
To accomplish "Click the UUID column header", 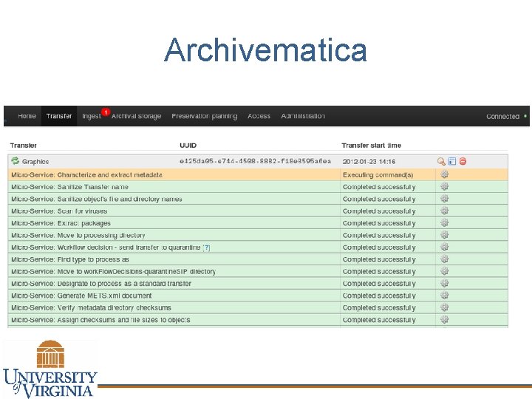I will tap(188, 146).
